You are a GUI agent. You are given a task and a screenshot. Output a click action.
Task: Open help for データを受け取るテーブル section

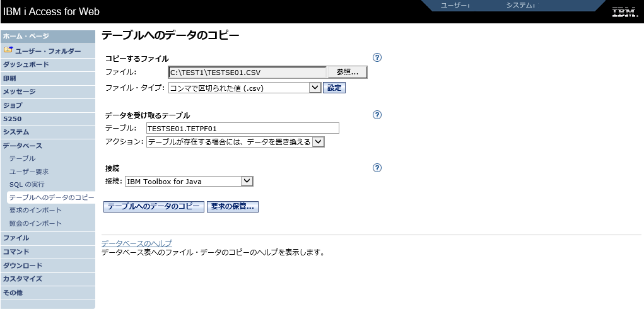pyautogui.click(x=377, y=115)
